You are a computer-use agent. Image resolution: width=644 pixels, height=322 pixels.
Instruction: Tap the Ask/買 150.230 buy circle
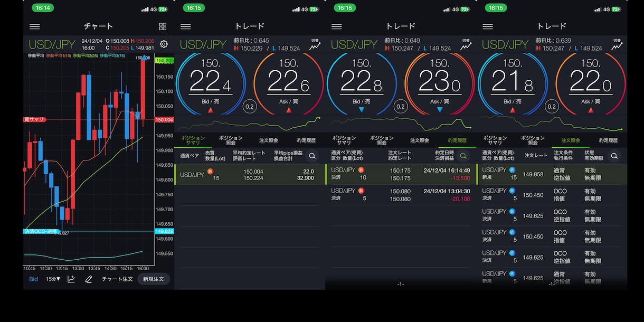440,84
